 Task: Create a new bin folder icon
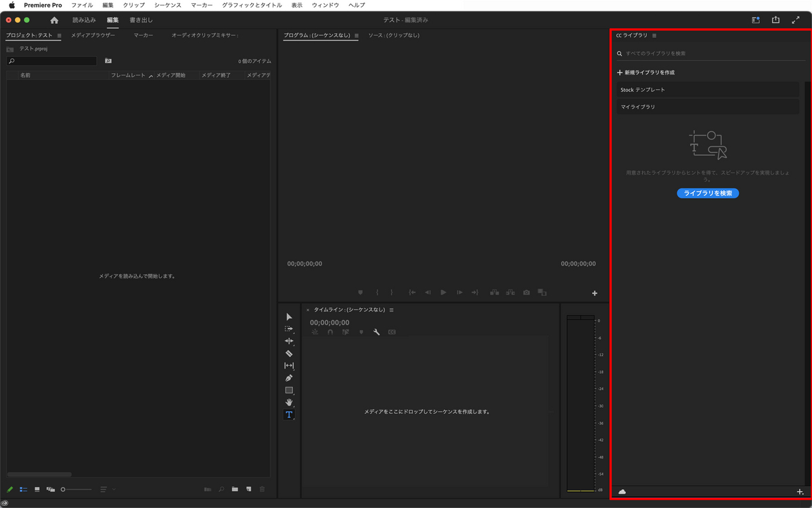(235, 489)
